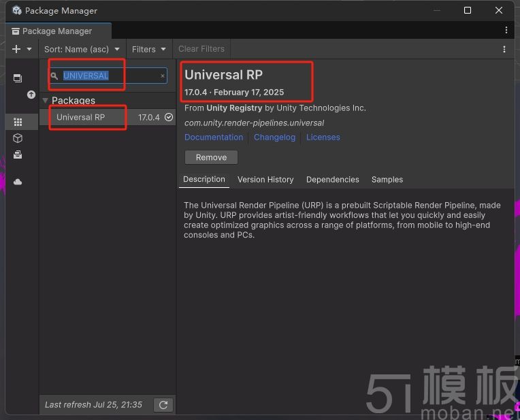Viewport: 520px width, 420px height.
Task: Click the Unity icon in title bar
Action: coord(17,10)
